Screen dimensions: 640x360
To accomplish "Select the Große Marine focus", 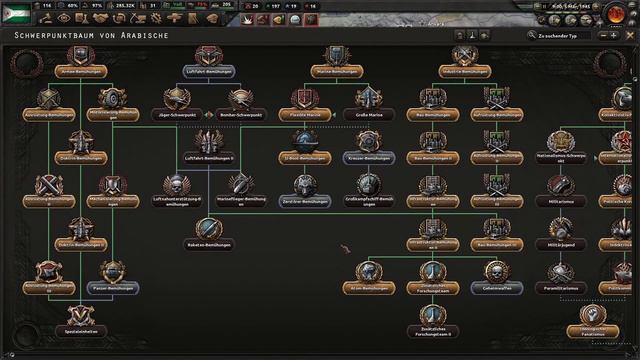I will tap(369, 115).
